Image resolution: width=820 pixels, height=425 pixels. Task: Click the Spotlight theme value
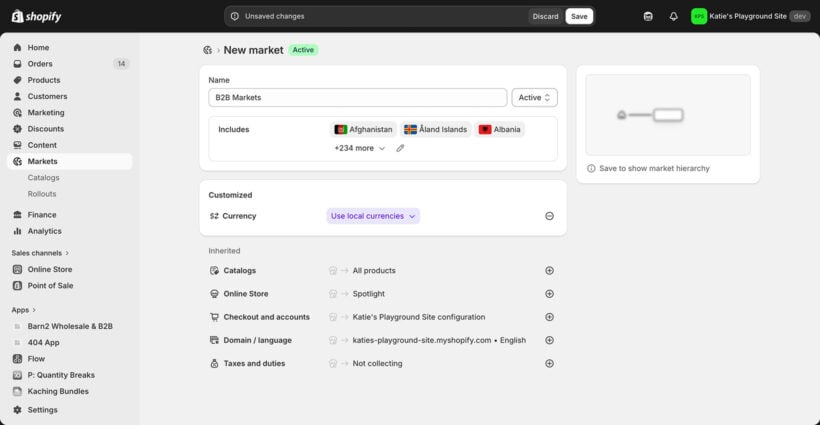369,294
